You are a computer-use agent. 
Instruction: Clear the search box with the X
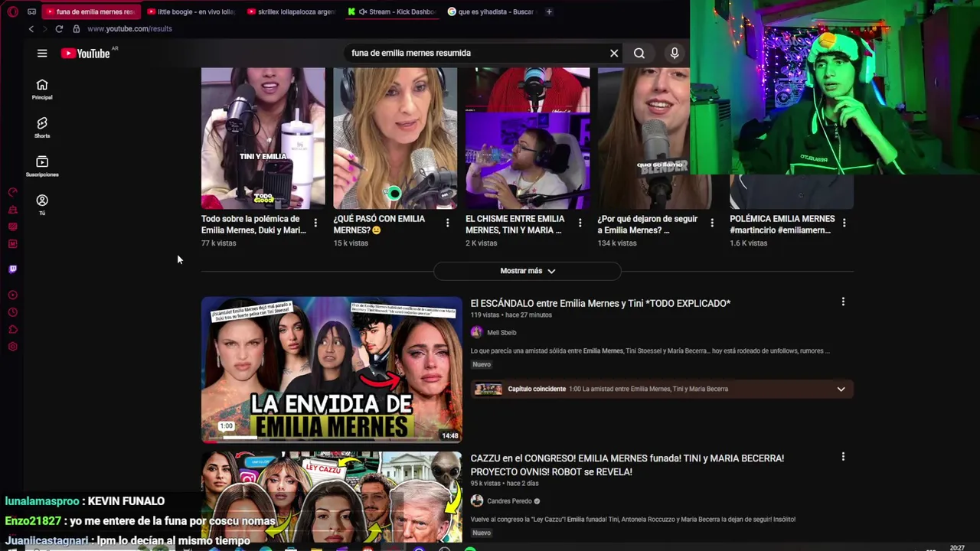pyautogui.click(x=614, y=54)
